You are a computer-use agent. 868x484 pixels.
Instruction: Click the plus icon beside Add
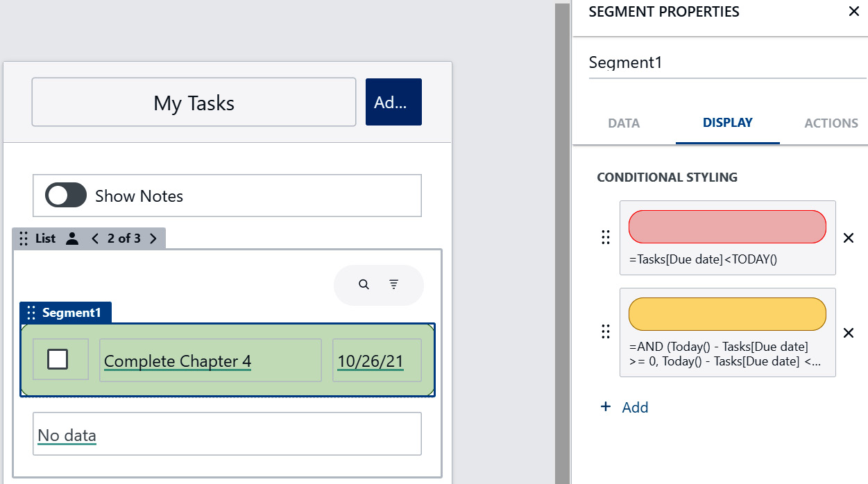(x=606, y=406)
